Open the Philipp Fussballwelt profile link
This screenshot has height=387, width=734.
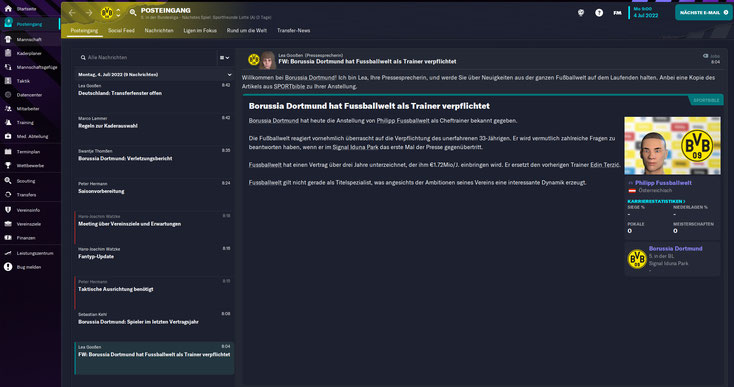click(x=663, y=183)
